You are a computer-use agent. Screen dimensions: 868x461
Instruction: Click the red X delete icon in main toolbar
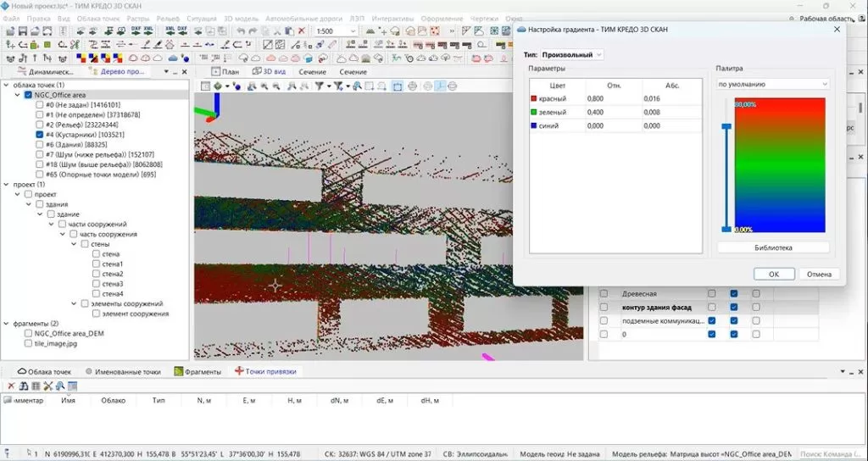pos(302,31)
